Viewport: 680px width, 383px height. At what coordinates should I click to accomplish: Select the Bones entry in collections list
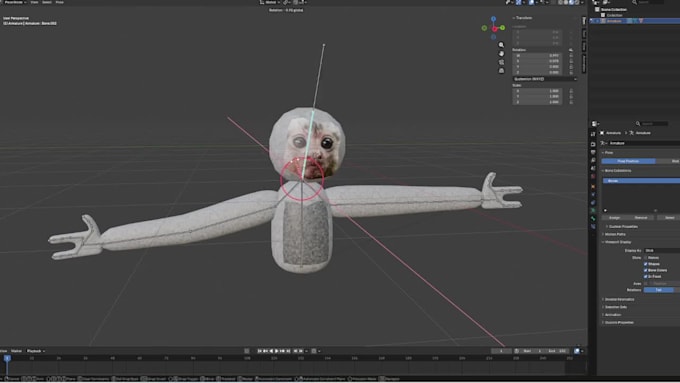click(x=641, y=180)
